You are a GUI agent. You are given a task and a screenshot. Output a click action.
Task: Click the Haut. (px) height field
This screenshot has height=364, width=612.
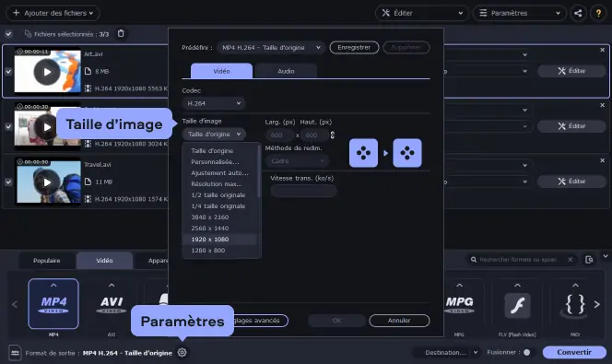(x=314, y=135)
